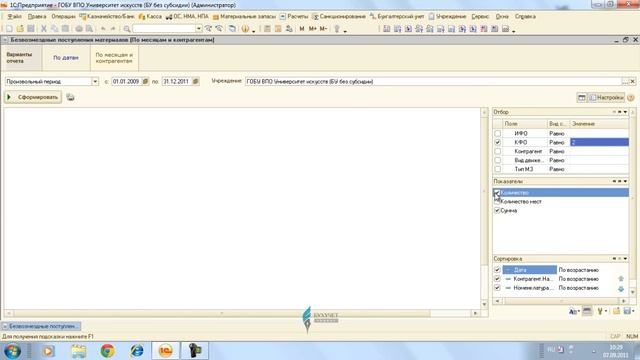Click the printer icon next to Сформировать
The image size is (640, 360).
coord(70,97)
